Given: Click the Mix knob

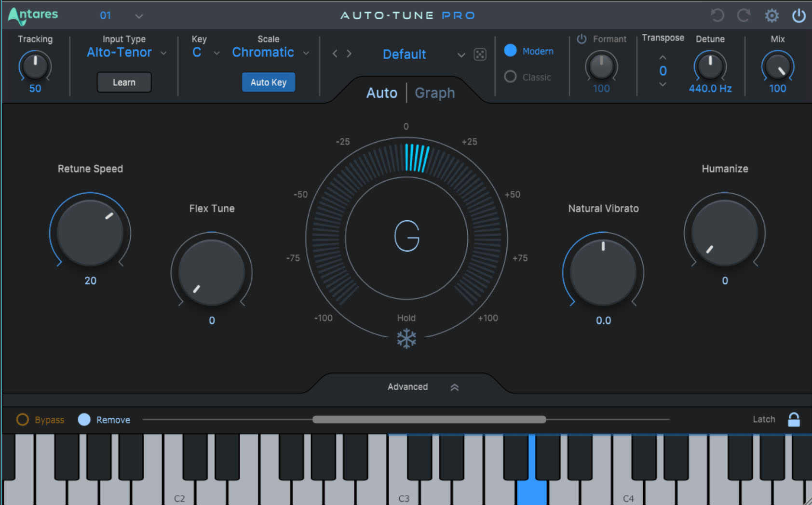Looking at the screenshot, I should click(777, 66).
